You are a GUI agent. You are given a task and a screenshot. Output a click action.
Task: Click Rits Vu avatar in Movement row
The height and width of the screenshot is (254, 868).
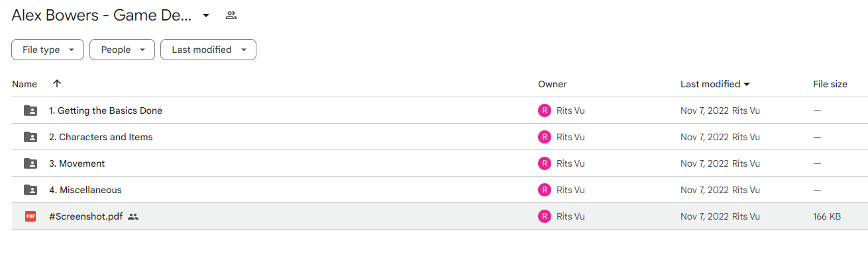click(x=545, y=163)
